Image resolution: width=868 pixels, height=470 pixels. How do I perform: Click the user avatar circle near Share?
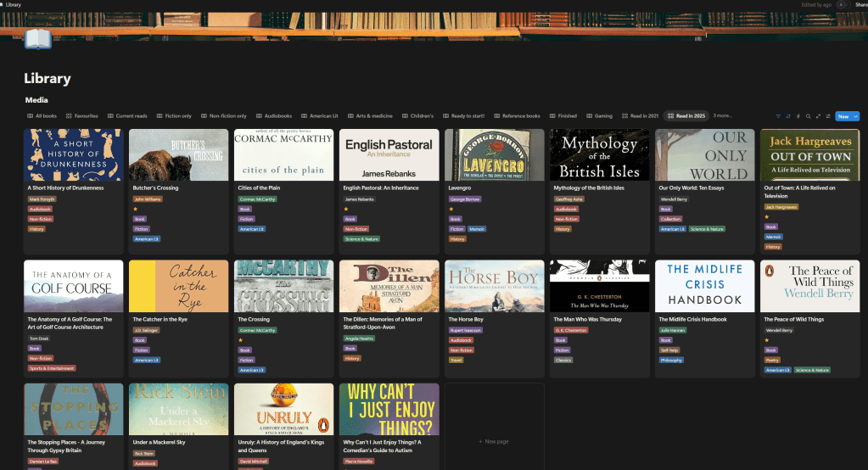(841, 4)
